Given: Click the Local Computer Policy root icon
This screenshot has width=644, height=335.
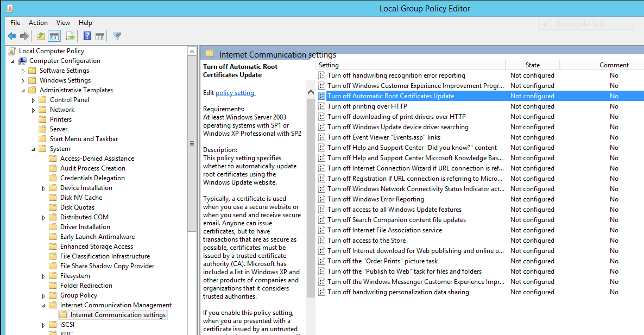Looking at the screenshot, I should [12, 51].
